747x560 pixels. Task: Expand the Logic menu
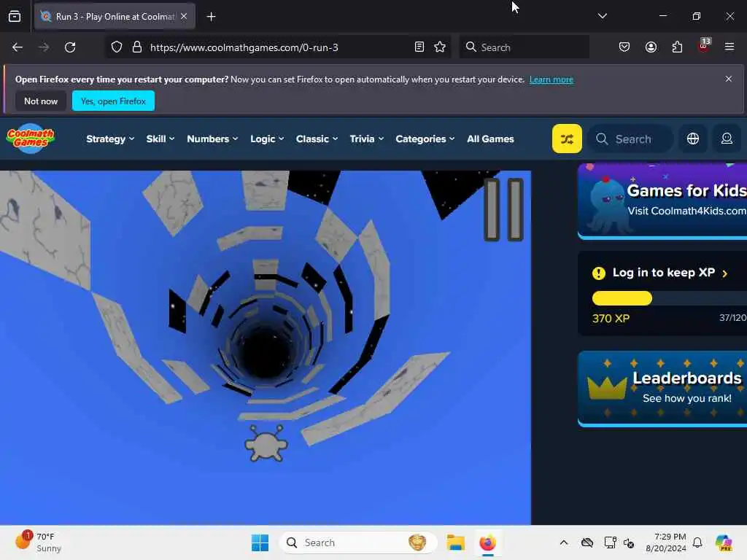coord(267,139)
